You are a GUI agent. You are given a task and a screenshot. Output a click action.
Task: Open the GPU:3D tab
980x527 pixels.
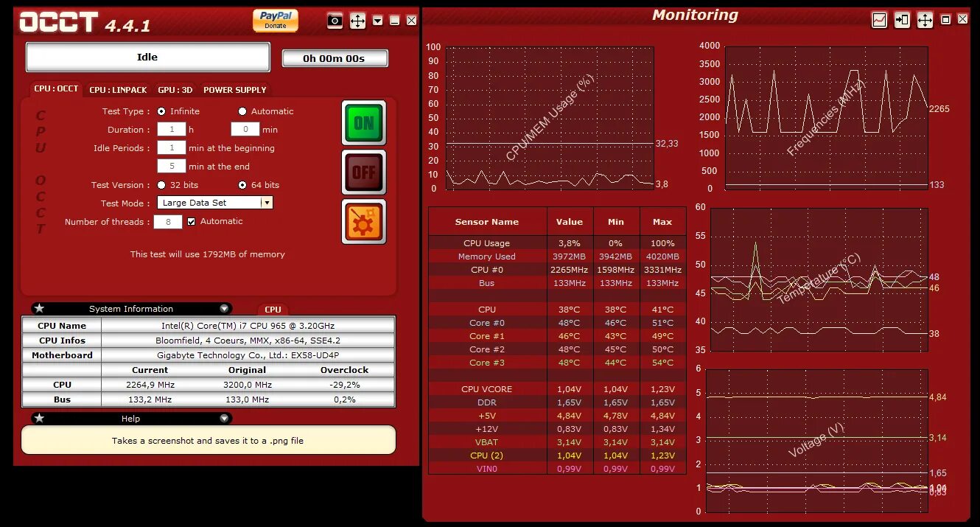click(175, 90)
